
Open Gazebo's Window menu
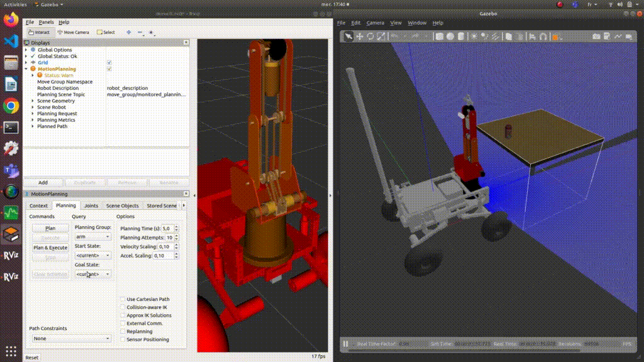coord(417,23)
